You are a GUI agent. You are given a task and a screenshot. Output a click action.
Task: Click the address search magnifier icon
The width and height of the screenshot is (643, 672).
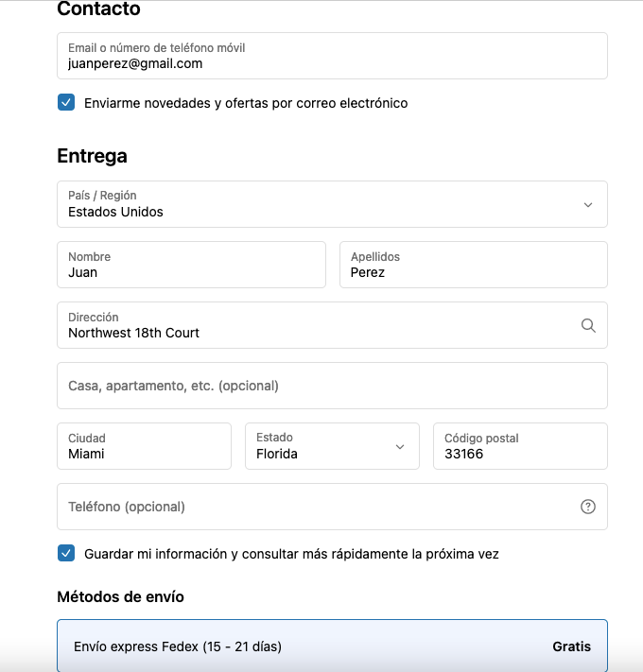(588, 326)
